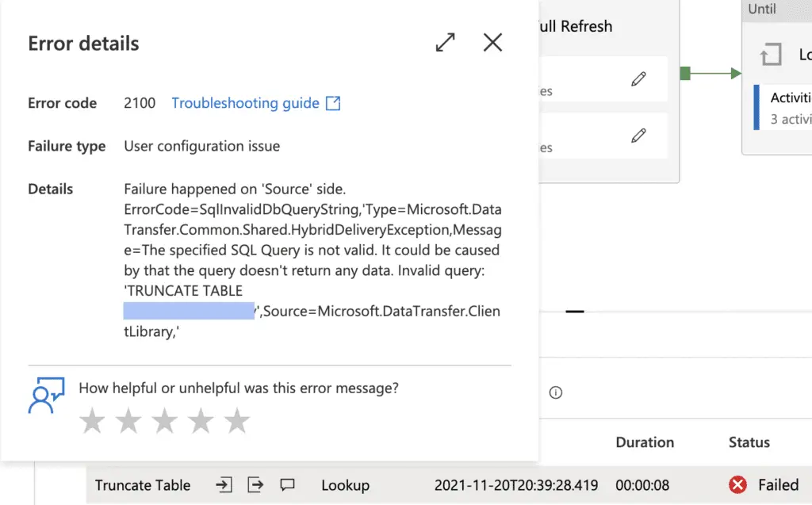Click the 2021-11-20T20:39:28.419 run start value

tap(516, 485)
